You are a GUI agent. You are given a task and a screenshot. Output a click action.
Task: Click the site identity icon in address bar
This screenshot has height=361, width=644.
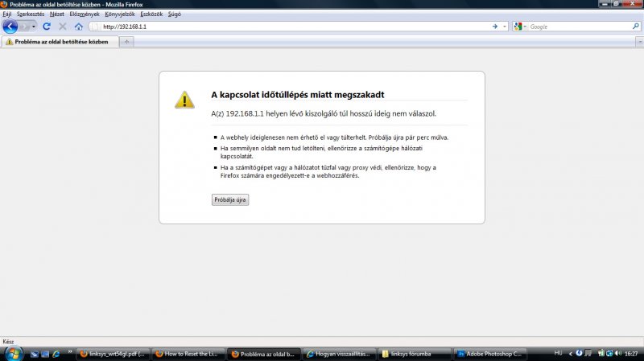pos(95,27)
